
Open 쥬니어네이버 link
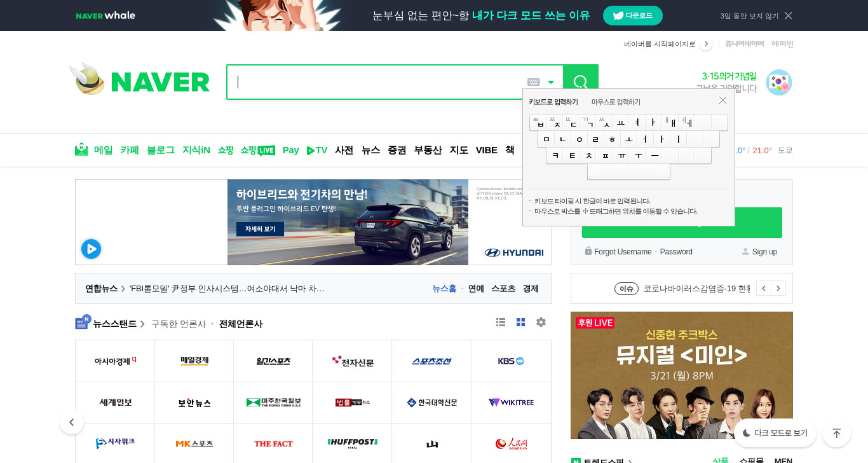point(745,44)
